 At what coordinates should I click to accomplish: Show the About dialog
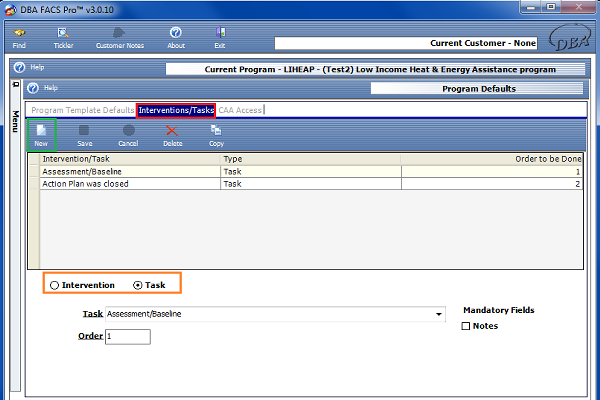[176, 38]
